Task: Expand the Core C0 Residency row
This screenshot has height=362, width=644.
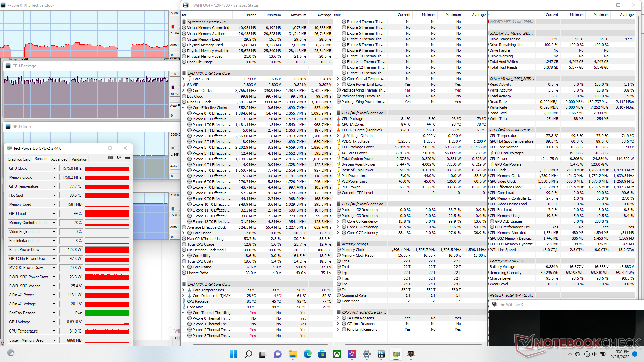Action: click(338, 221)
